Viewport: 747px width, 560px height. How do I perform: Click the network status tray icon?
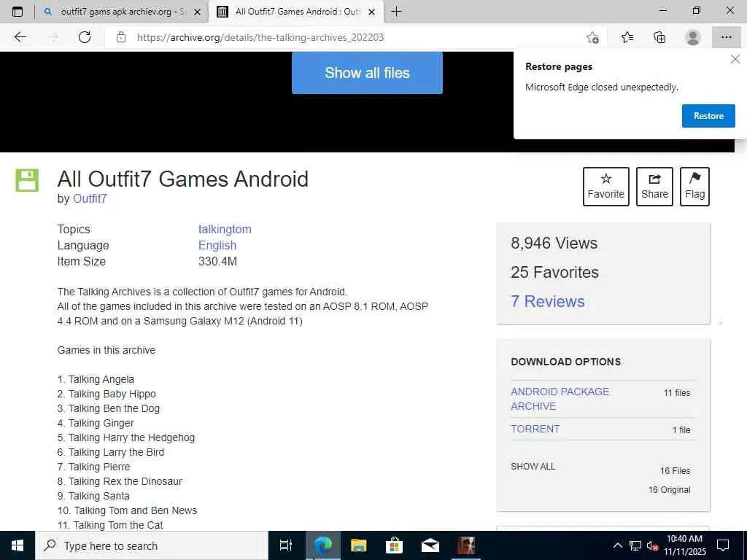(635, 545)
